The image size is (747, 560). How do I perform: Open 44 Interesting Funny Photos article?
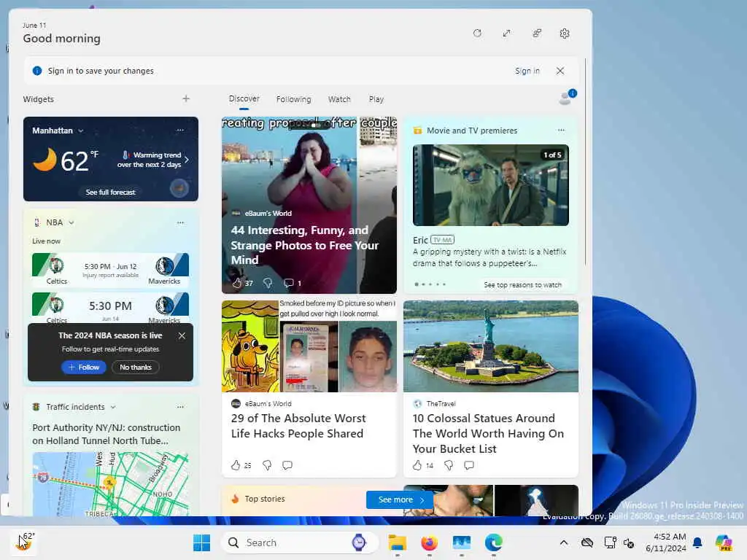[304, 245]
